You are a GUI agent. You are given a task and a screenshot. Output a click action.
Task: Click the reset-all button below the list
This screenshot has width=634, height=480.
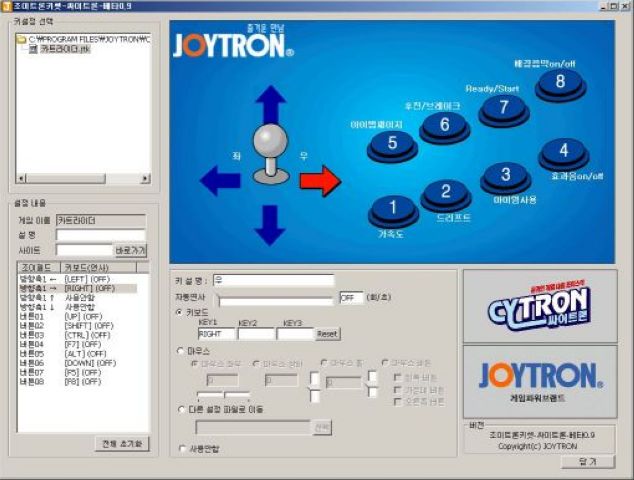tap(122, 444)
